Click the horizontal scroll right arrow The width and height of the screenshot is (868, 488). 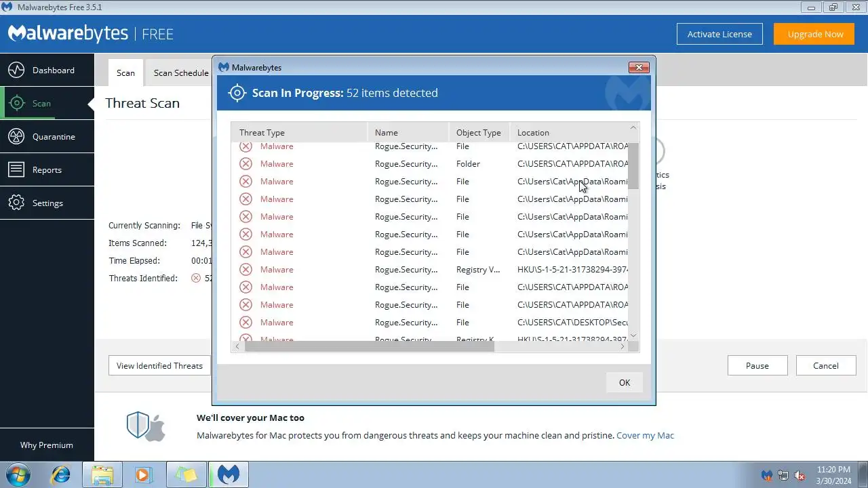pyautogui.click(x=623, y=346)
